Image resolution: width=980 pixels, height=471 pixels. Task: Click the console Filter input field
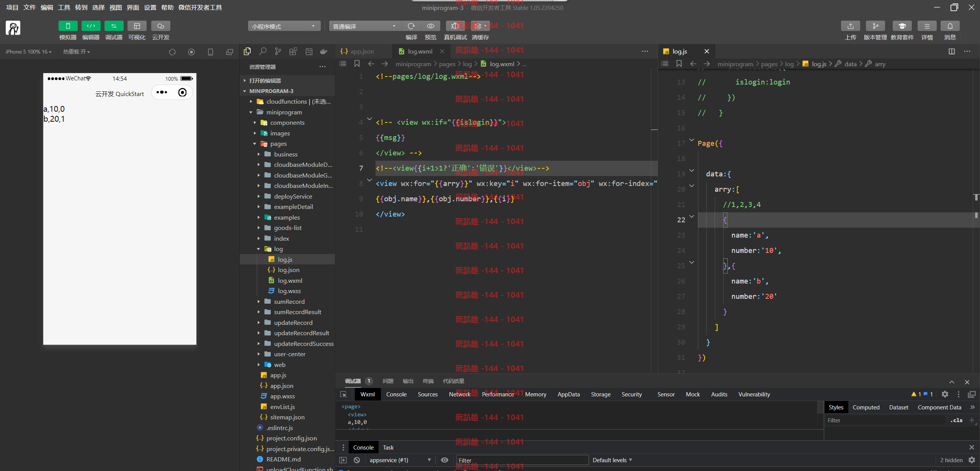click(x=522, y=460)
